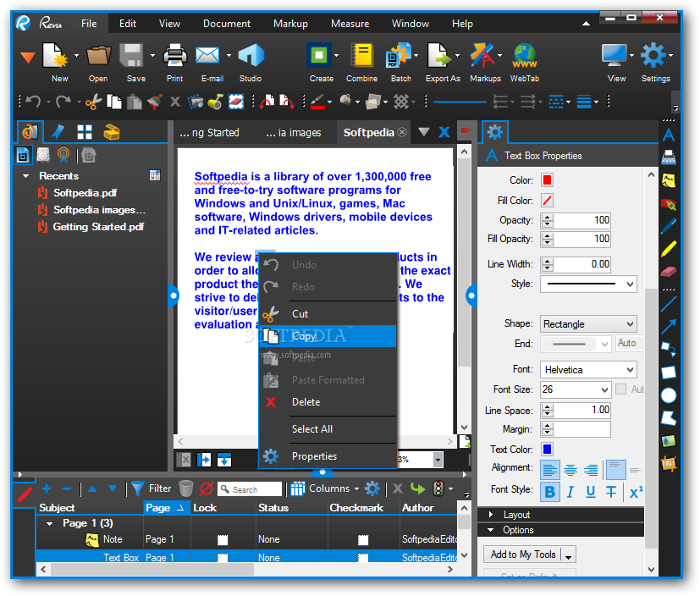Open Softpedia.pdf from Recents
700x596 pixels.
(85, 193)
